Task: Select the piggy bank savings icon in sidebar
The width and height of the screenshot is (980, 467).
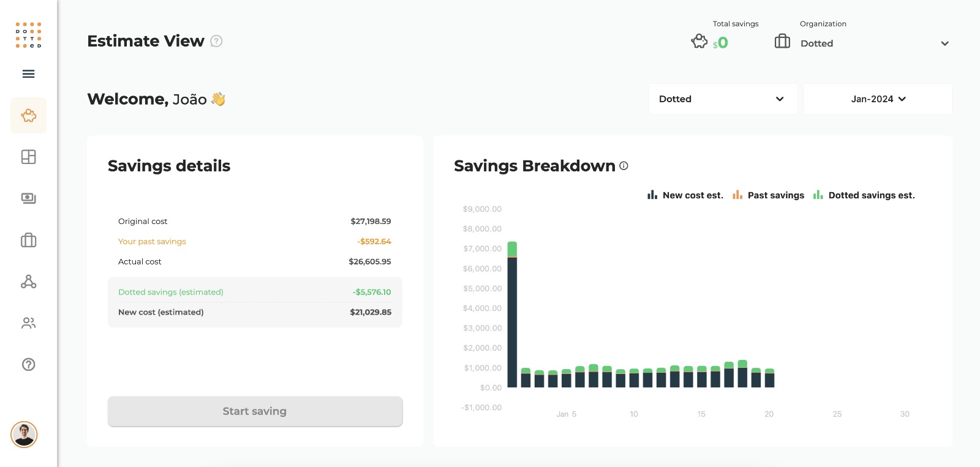Action: (28, 116)
